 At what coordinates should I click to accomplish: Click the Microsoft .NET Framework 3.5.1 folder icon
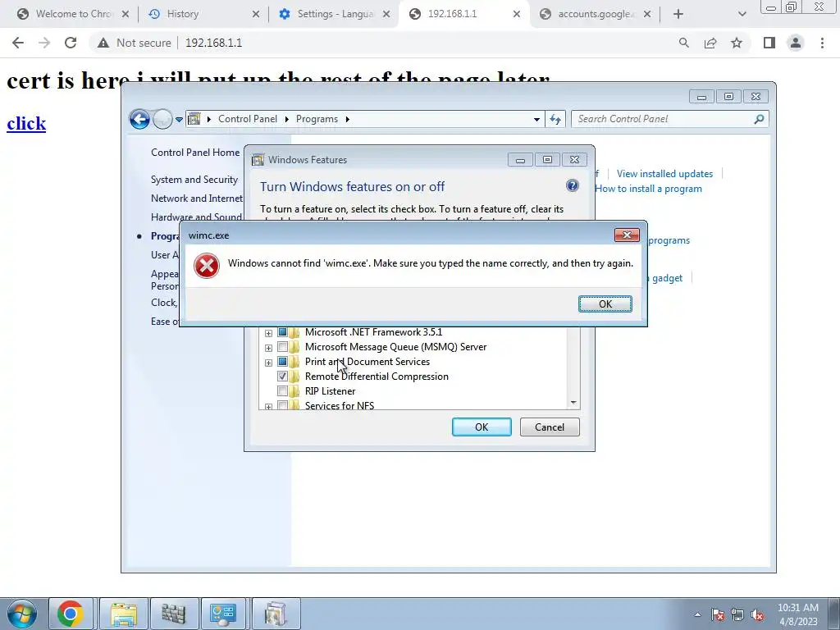[x=294, y=332]
